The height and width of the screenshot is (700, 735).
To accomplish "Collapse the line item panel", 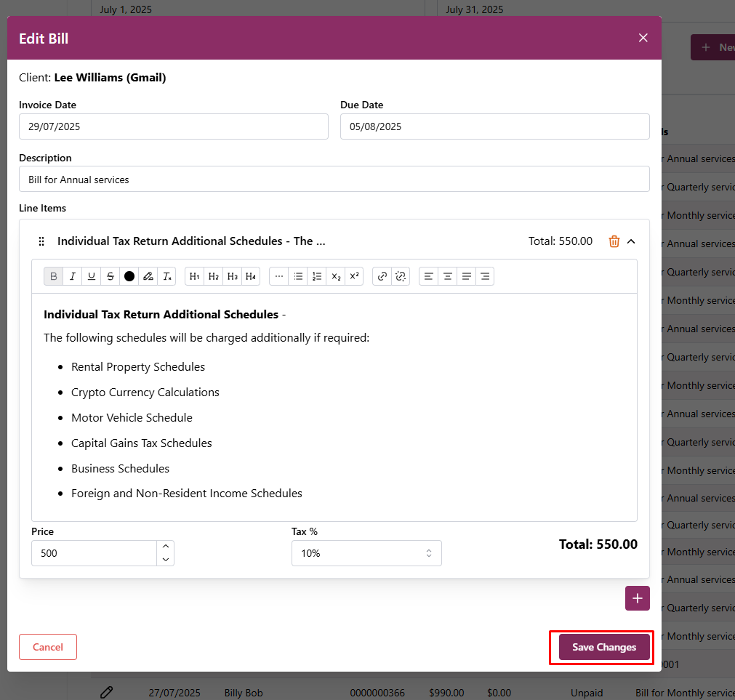I will pyautogui.click(x=631, y=241).
